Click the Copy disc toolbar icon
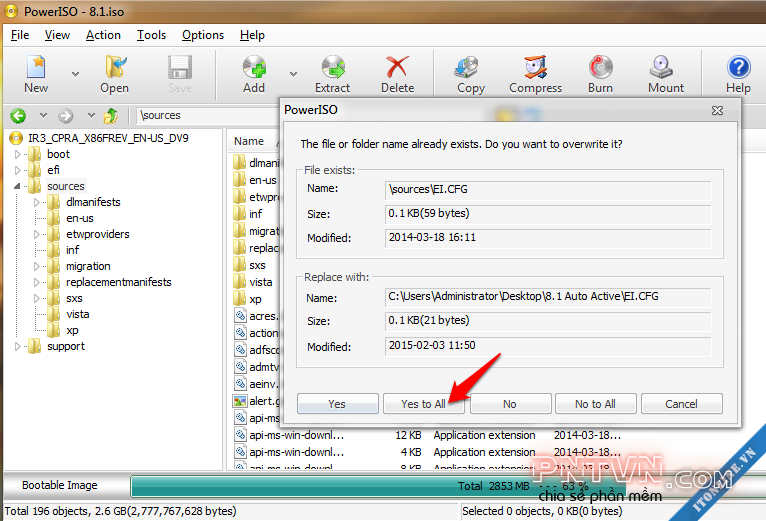 (470, 74)
